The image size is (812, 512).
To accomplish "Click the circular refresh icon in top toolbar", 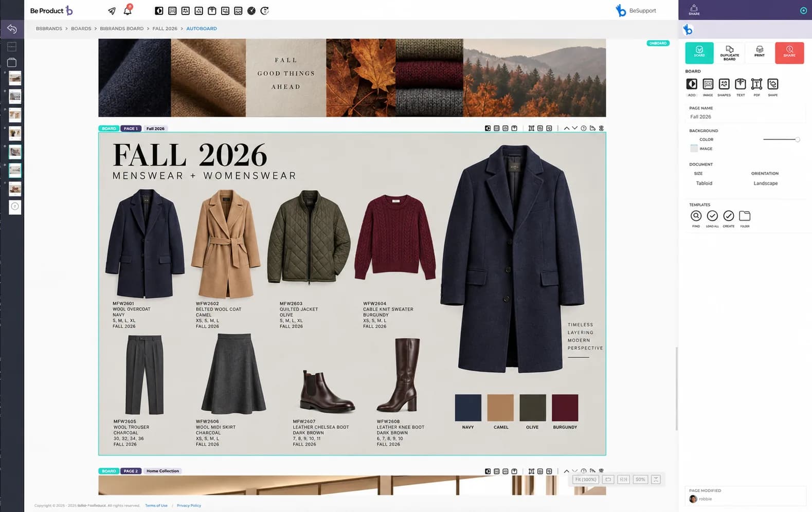I will 265,11.
